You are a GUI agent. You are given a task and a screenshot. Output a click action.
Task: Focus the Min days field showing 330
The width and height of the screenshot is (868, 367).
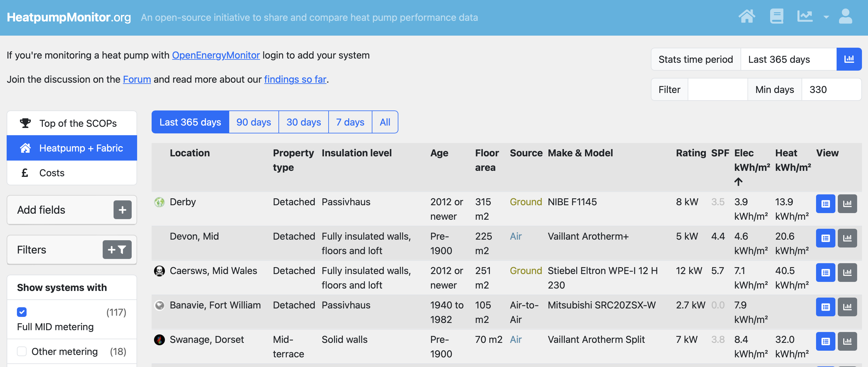831,90
